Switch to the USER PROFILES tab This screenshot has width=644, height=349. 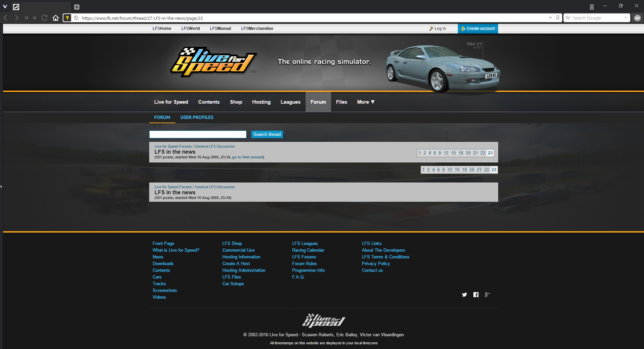tap(197, 117)
